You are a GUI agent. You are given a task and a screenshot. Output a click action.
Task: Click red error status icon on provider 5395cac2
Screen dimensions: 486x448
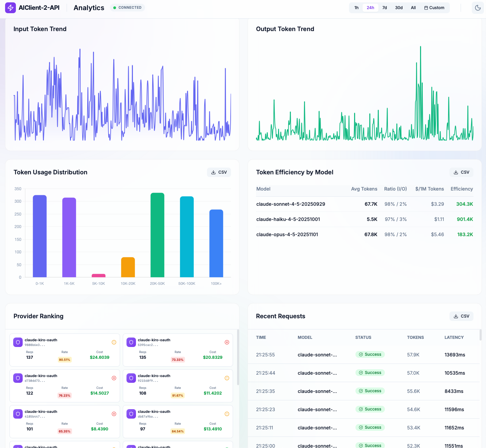click(x=227, y=342)
